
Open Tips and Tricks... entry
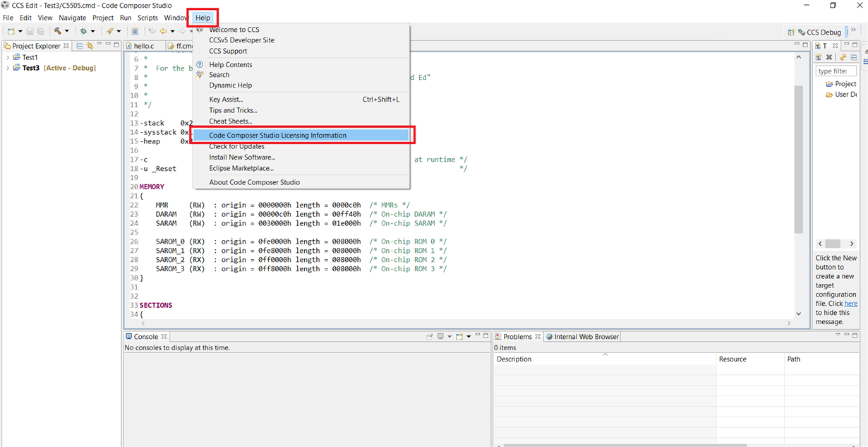301,110
